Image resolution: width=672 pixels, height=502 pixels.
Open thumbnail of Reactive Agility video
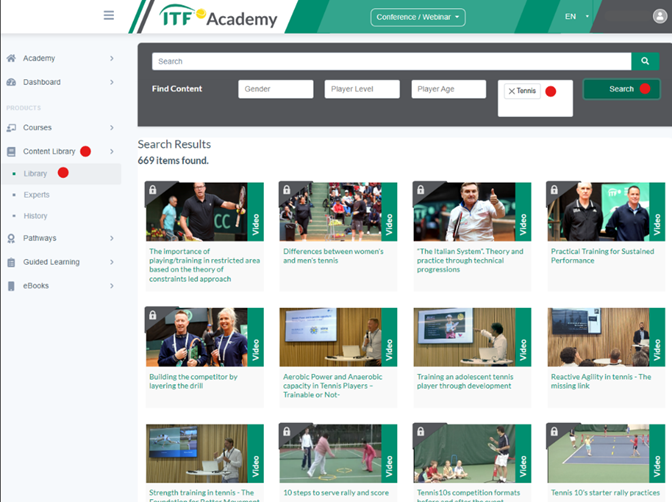606,337
